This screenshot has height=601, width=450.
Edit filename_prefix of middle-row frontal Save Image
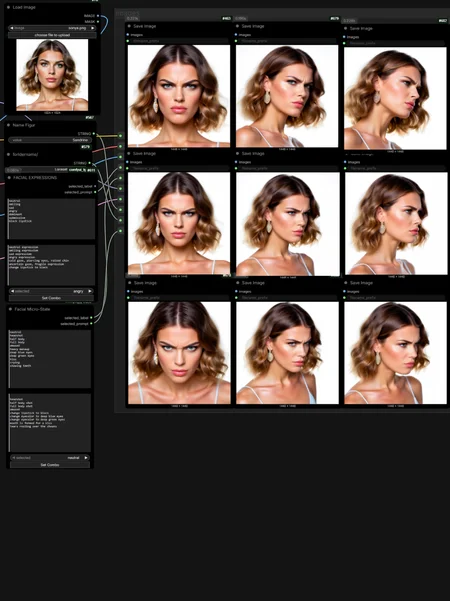179,168
